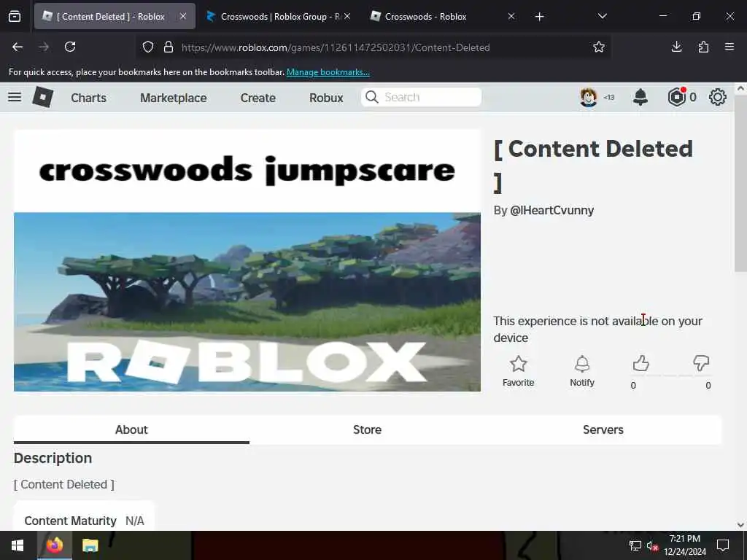Click the page vertical scrollbar thumb

pyautogui.click(x=740, y=183)
